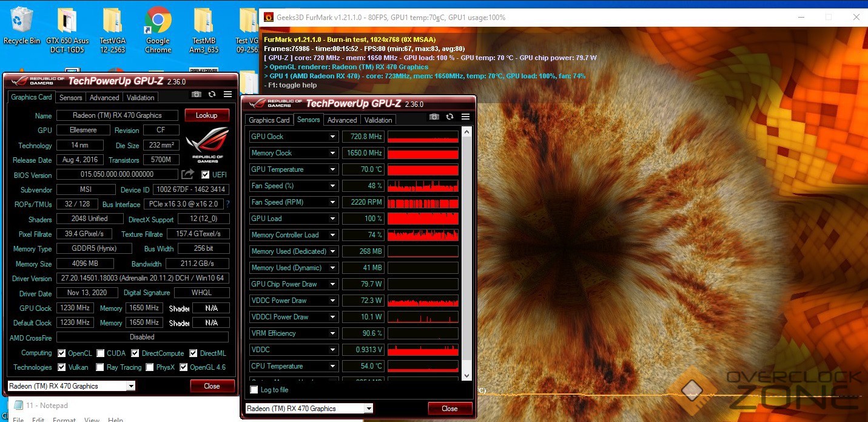
Task: Switch to Validation tab in left GPU-Z window
Action: click(x=141, y=98)
